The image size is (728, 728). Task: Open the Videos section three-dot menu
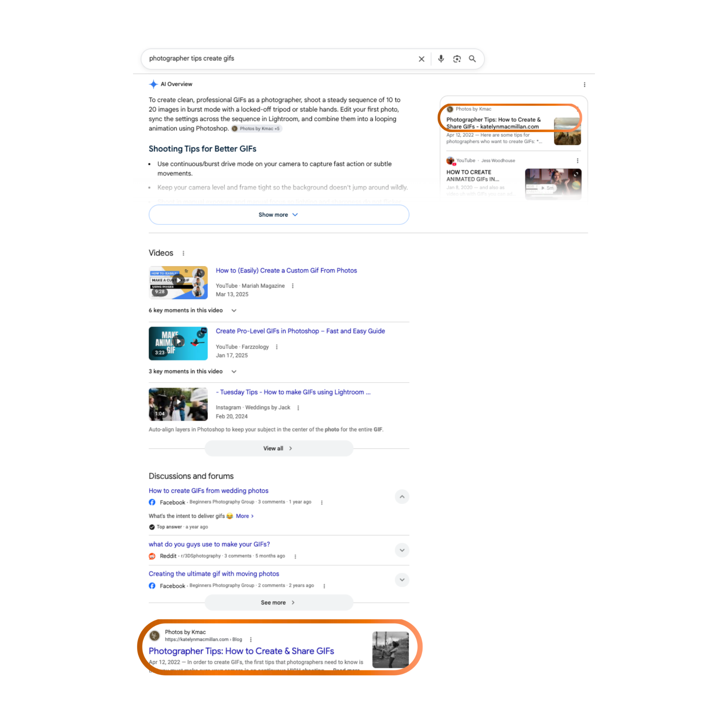click(x=183, y=253)
